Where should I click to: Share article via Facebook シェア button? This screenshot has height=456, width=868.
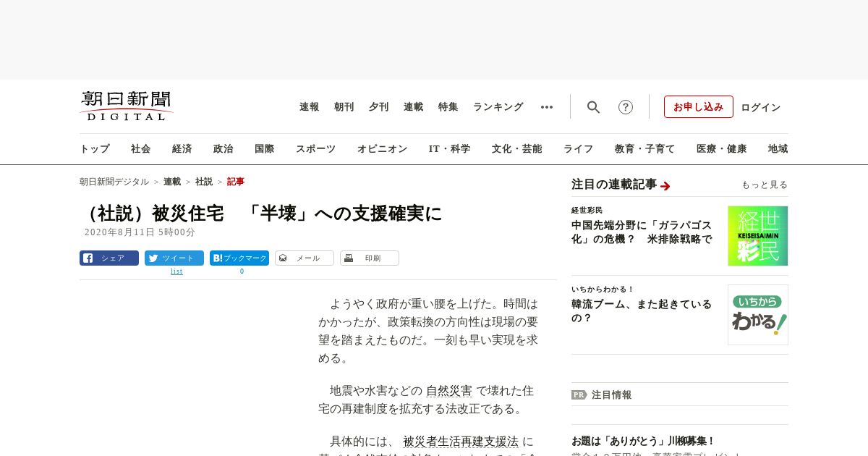pyautogui.click(x=109, y=258)
